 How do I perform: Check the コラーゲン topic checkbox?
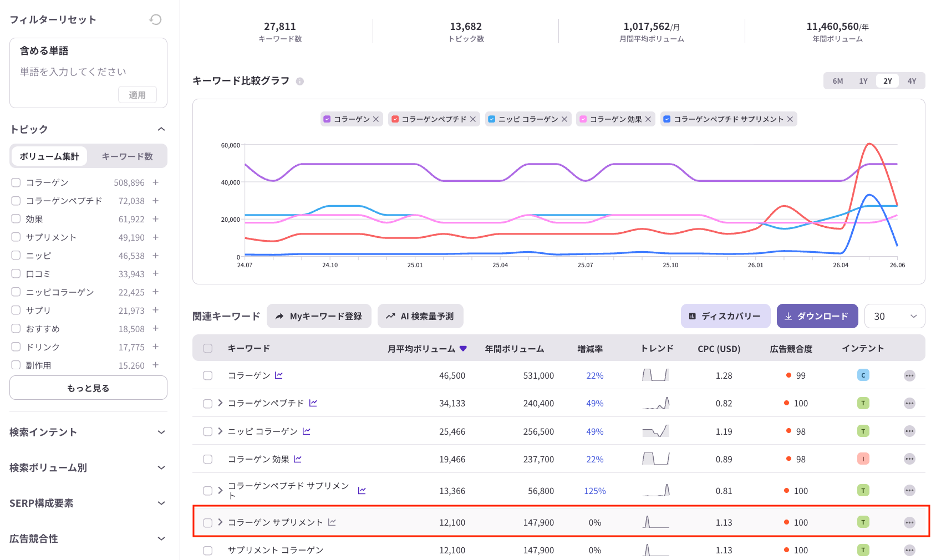[x=16, y=182]
